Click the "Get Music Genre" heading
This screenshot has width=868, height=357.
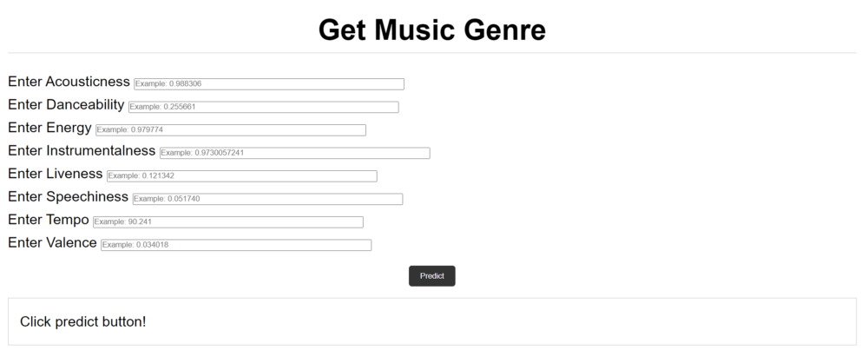point(432,30)
